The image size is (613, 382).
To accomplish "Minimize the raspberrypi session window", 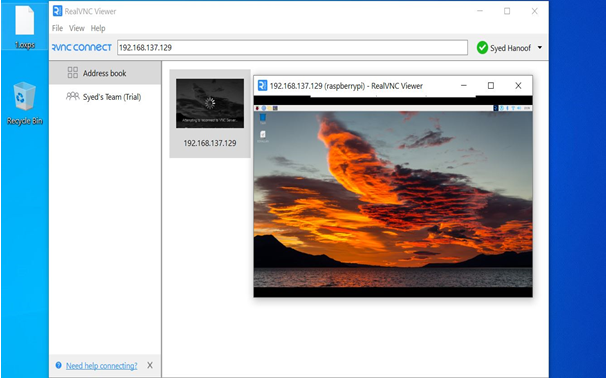I will pos(464,85).
